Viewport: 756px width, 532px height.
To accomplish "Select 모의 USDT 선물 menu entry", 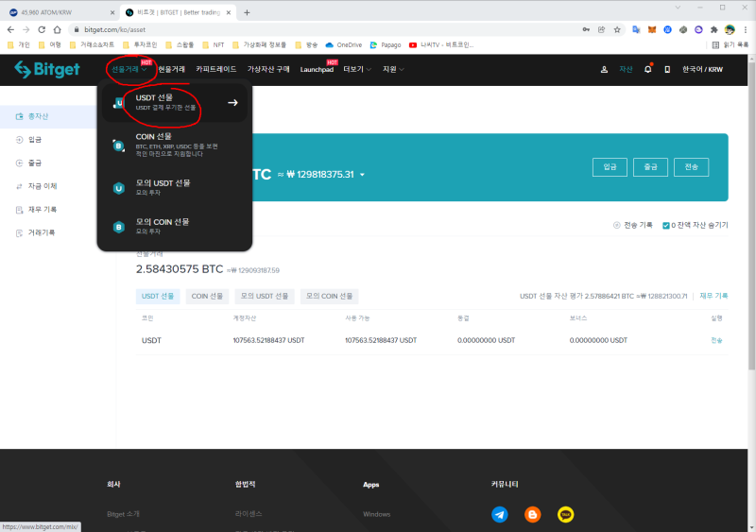I will click(175, 187).
